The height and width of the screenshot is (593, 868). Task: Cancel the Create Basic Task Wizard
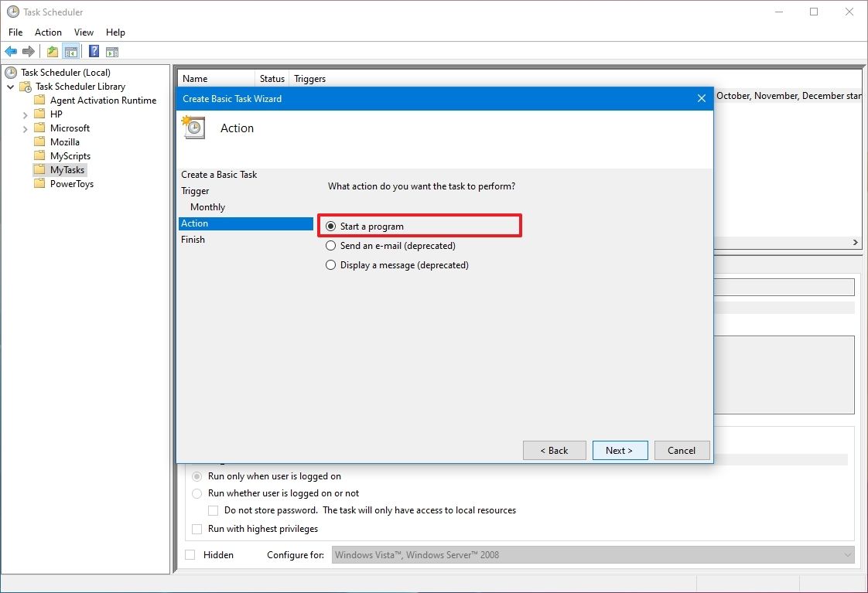pyautogui.click(x=682, y=450)
